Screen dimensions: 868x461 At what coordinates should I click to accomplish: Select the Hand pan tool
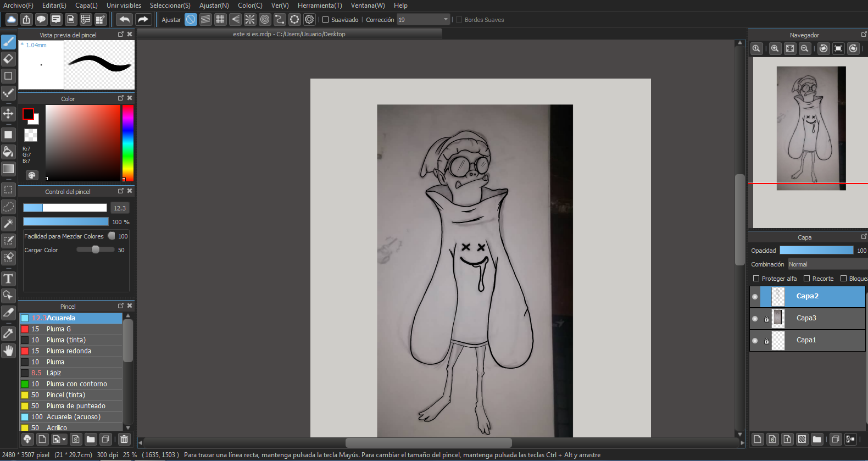point(8,351)
